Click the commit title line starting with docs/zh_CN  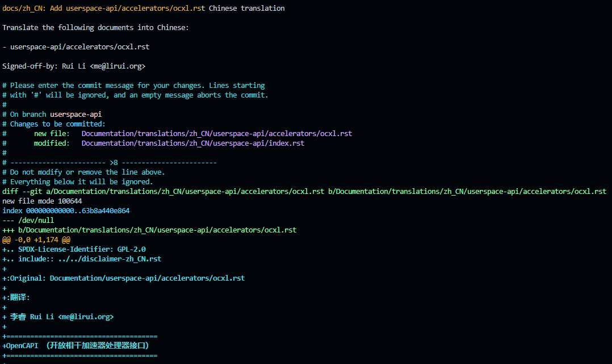[143, 9]
